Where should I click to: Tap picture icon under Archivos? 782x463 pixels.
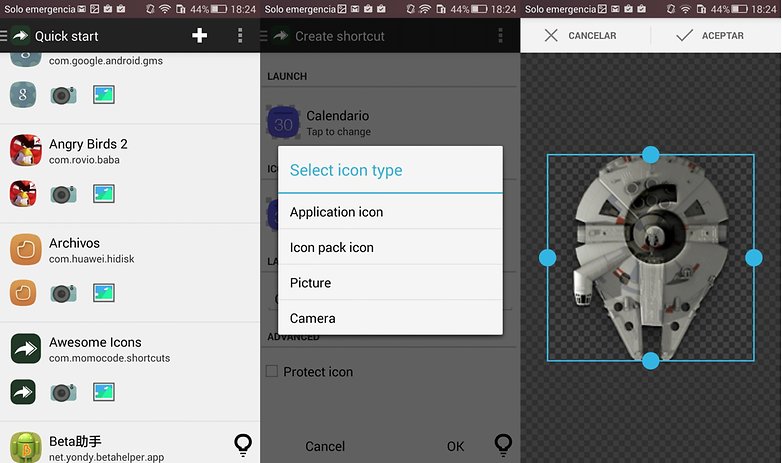(x=104, y=293)
